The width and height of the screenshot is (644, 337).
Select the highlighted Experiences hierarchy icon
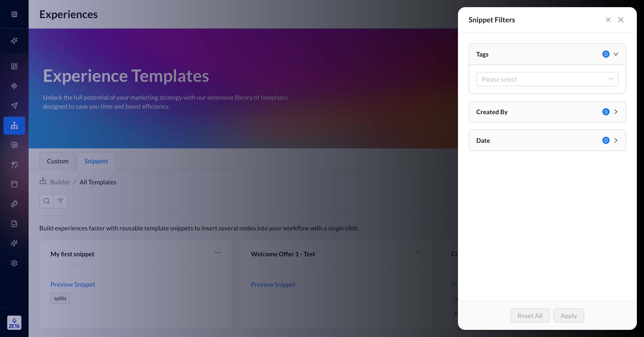pos(14,125)
